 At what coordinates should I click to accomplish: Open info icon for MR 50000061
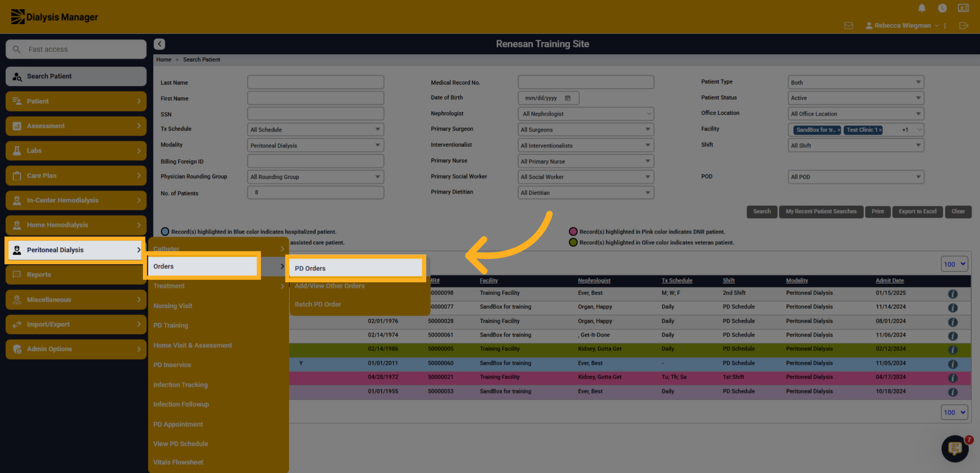tap(953, 336)
